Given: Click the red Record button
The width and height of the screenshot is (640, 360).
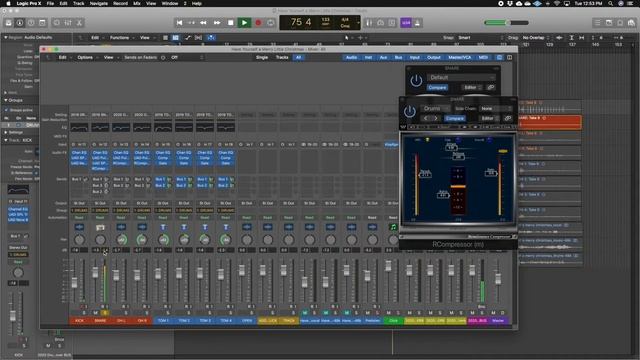Looking at the screenshot, I should click(x=258, y=23).
